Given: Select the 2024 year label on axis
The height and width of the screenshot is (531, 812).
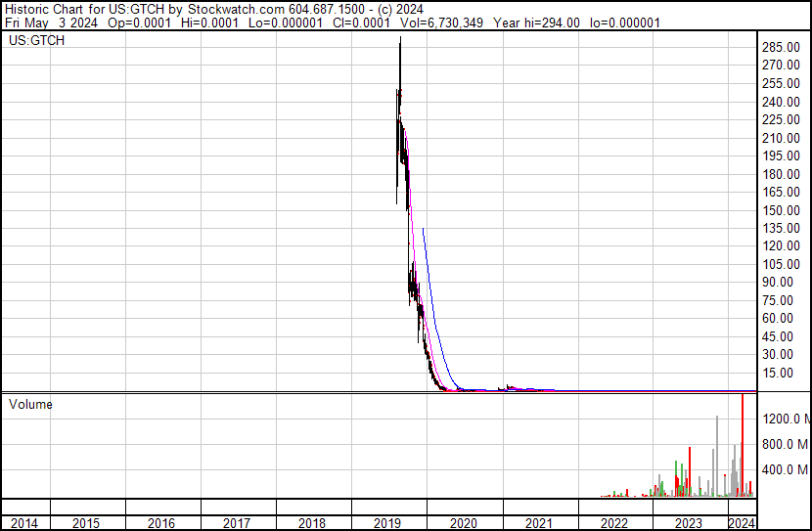Looking at the screenshot, I should tap(742, 523).
